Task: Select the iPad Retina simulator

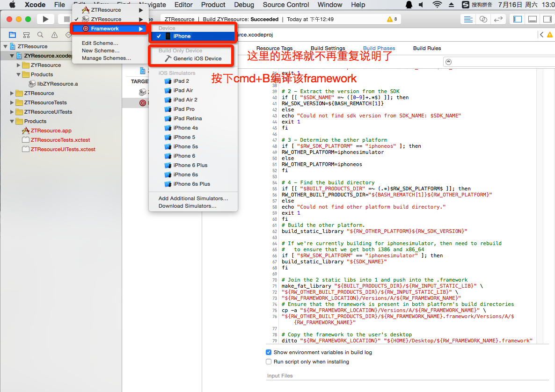Action: click(x=193, y=118)
